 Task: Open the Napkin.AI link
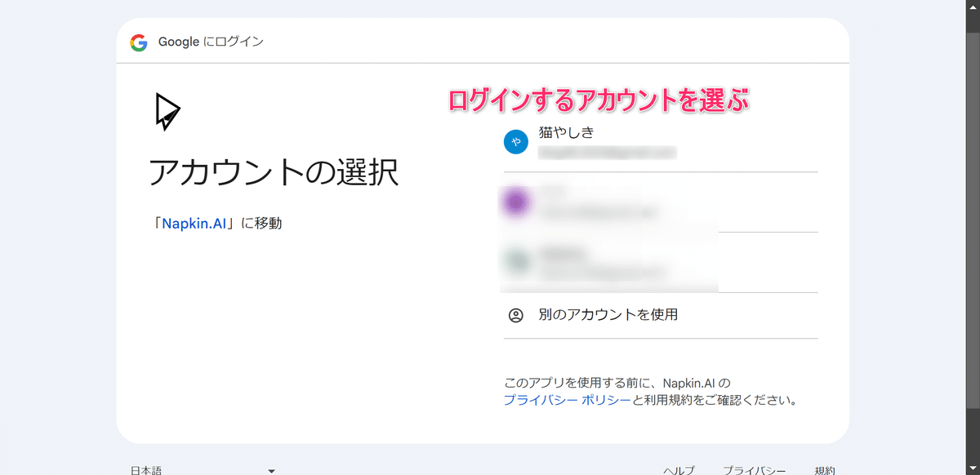(194, 223)
